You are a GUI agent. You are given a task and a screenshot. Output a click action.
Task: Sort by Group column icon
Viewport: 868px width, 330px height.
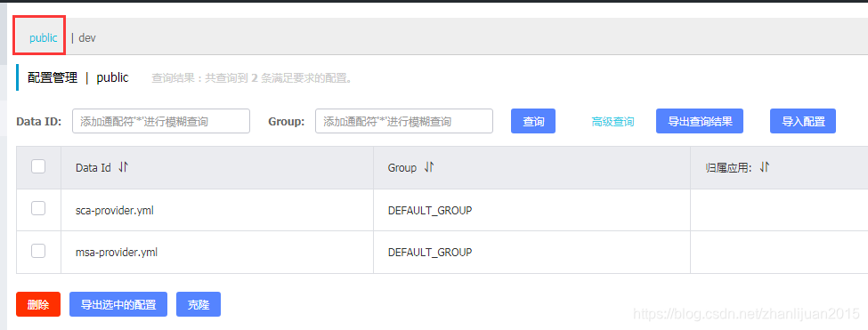pyautogui.click(x=429, y=167)
